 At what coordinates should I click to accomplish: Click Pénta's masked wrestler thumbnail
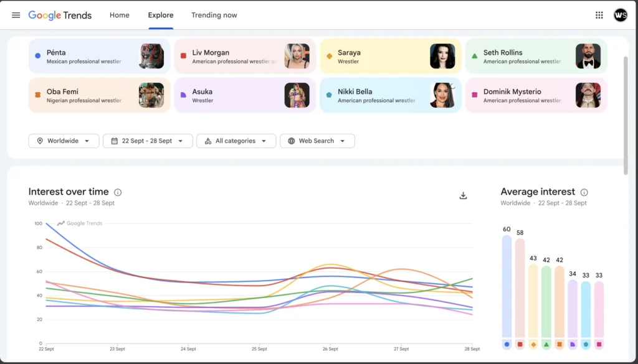pos(151,56)
